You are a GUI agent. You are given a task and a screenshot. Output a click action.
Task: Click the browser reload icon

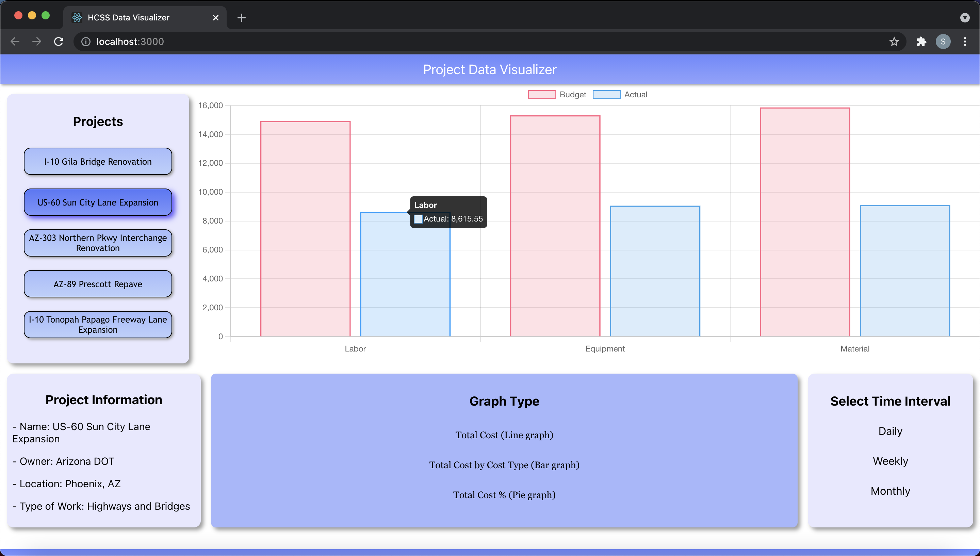59,41
